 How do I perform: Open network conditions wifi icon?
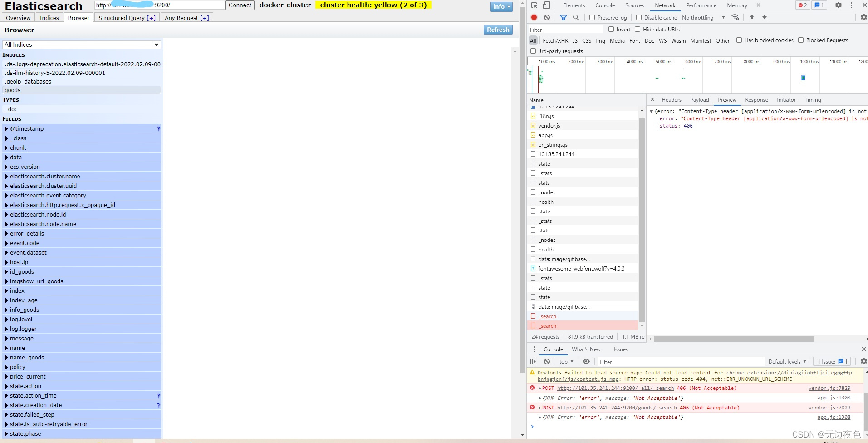click(736, 17)
